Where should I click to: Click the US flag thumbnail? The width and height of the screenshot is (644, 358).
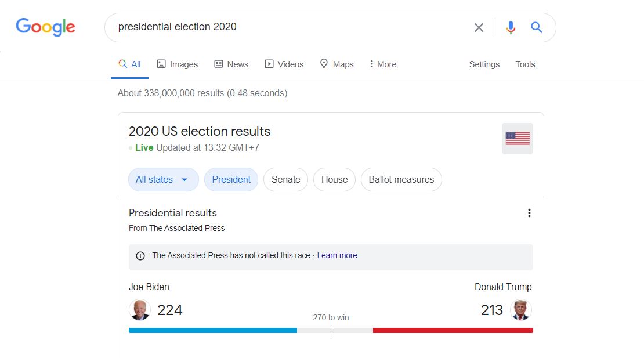[x=518, y=139]
